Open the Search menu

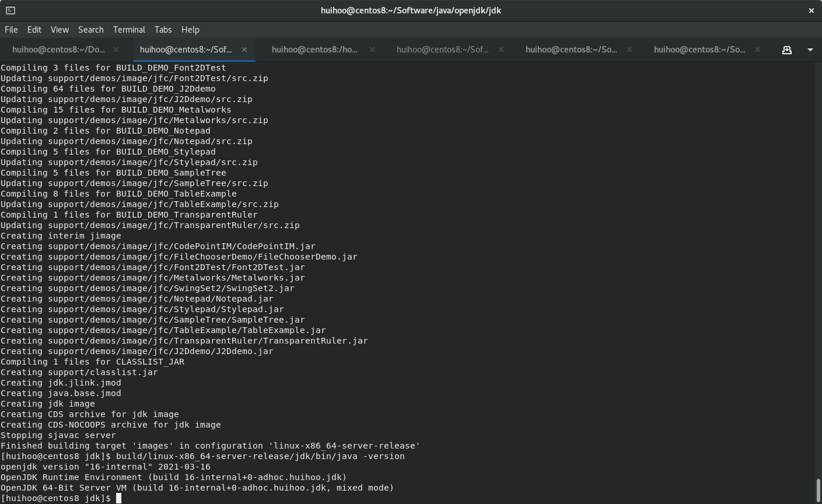pyautogui.click(x=90, y=29)
